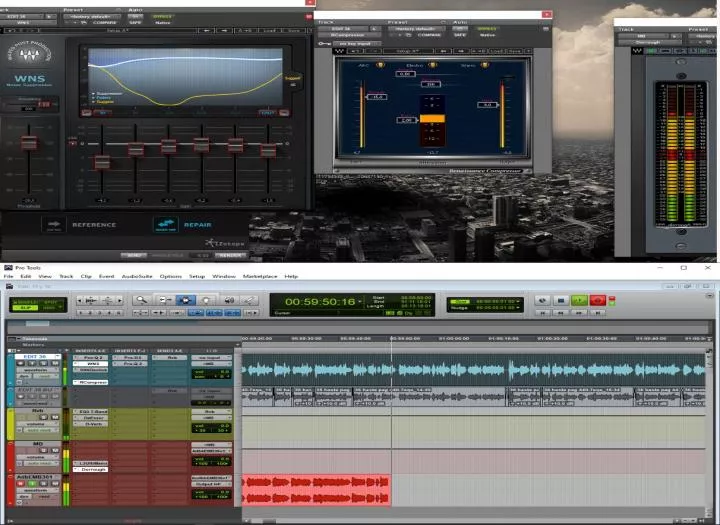Click RENDER button in bottom iZotope plug-in
This screenshot has width=720, height=525.
(x=231, y=255)
